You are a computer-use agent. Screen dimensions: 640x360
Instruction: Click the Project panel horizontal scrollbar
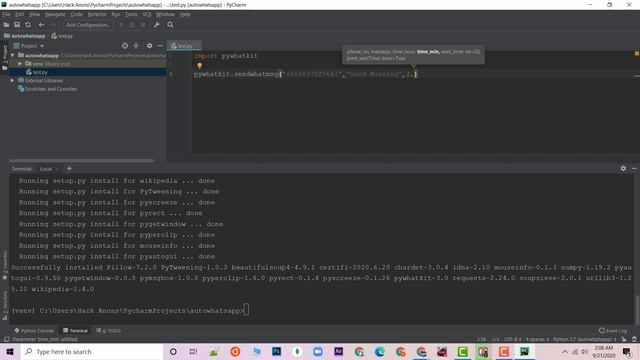tap(82, 160)
